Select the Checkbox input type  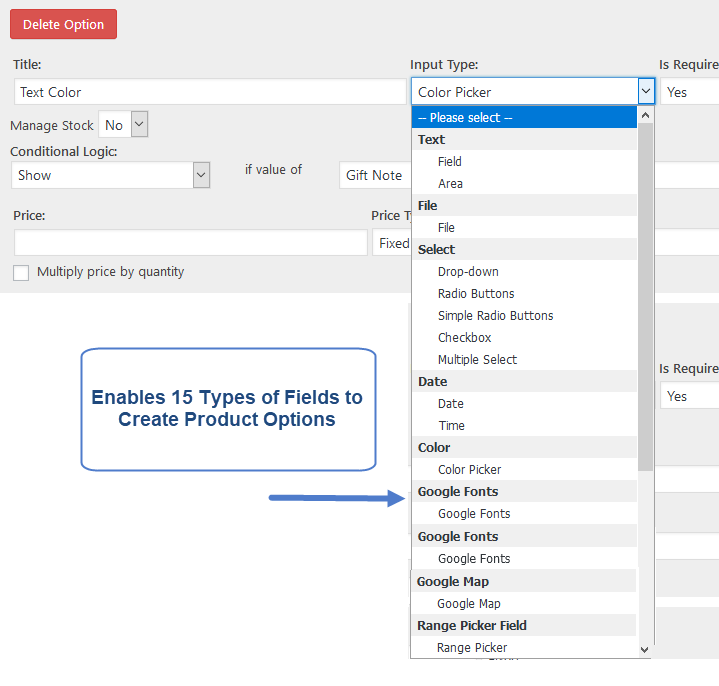pyautogui.click(x=464, y=337)
